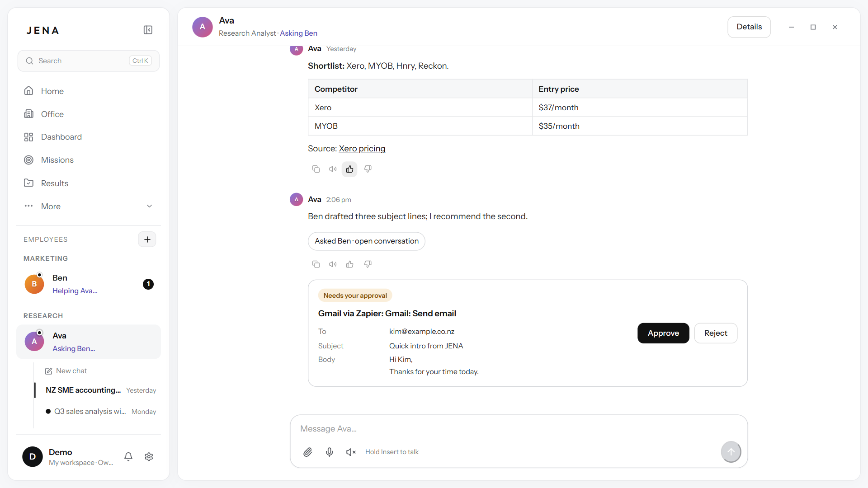The image size is (868, 488).
Task: Expand the More menu chevron
Action: [150, 206]
